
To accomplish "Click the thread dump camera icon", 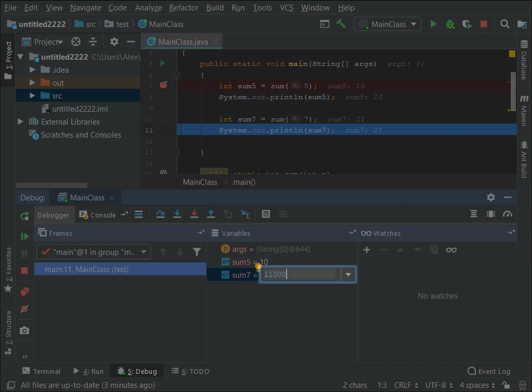I will (24, 330).
